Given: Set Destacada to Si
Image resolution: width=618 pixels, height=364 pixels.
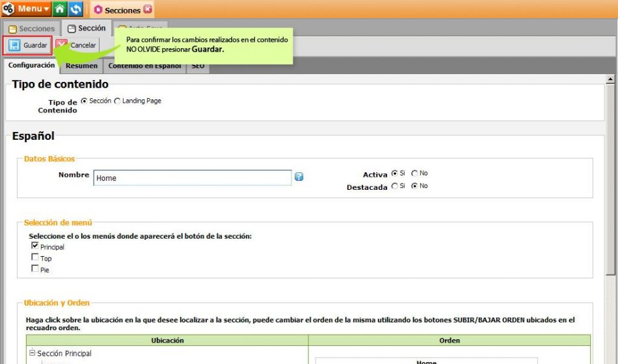Looking at the screenshot, I should click(394, 186).
